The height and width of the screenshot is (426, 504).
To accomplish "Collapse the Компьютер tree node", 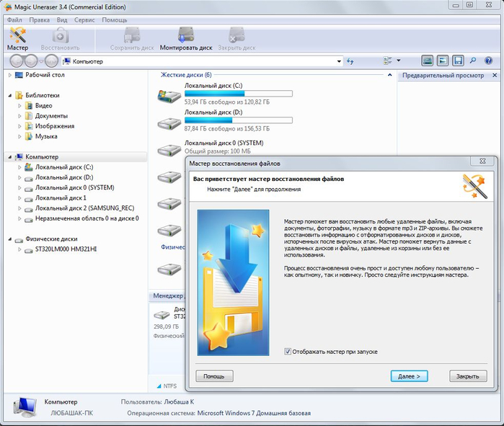I will click(x=10, y=157).
